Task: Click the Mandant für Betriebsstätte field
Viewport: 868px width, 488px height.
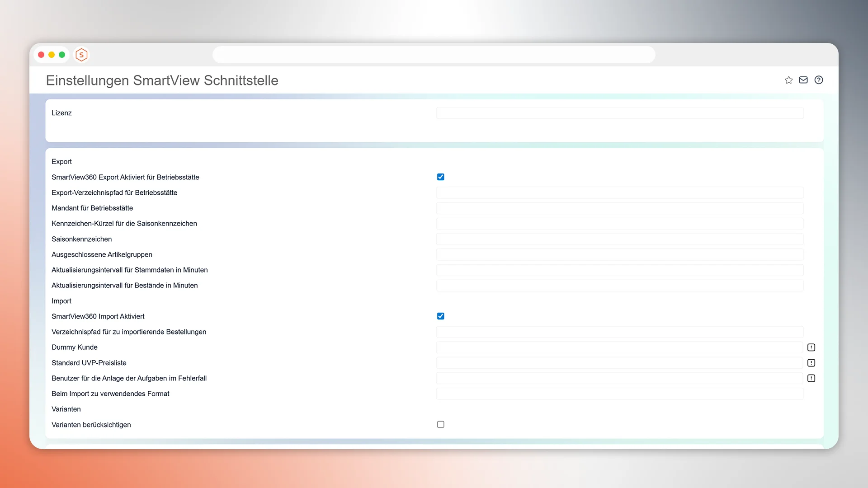Action: point(620,208)
